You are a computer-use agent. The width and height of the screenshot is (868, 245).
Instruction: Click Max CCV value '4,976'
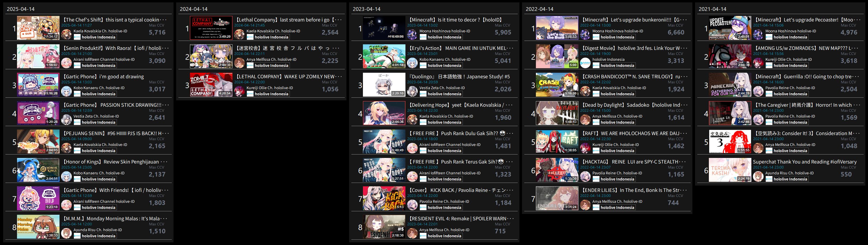(849, 32)
